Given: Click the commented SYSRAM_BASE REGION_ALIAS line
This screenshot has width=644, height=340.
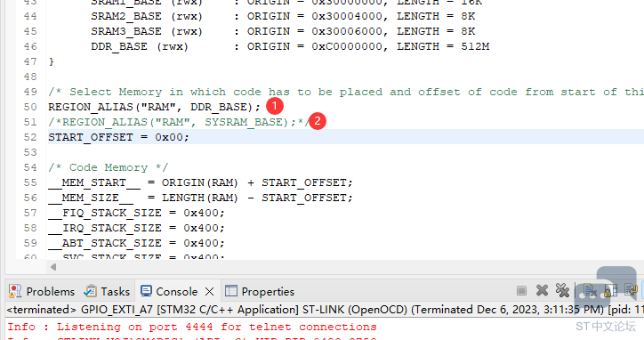Looking at the screenshot, I should 179,122.
